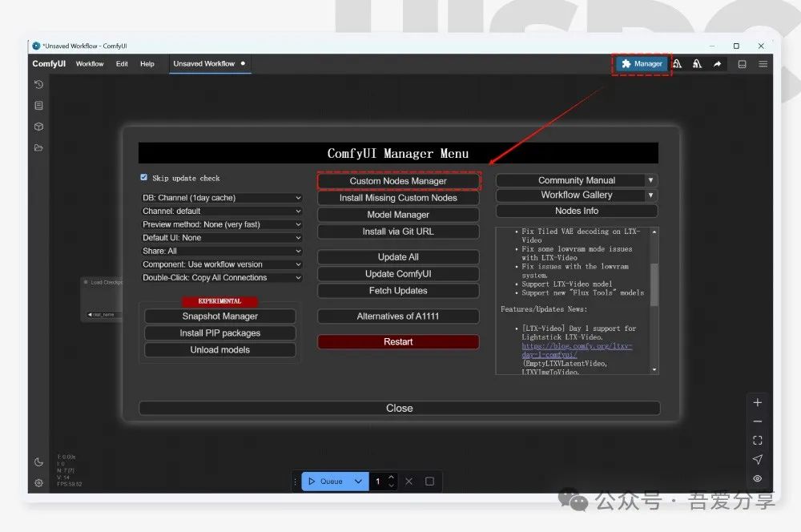Image resolution: width=801 pixels, height=532 pixels.
Task: Open the Help menu
Action: coord(147,64)
